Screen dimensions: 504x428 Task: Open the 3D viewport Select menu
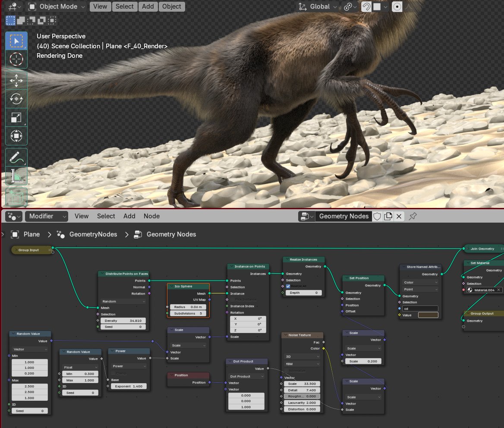[x=124, y=6]
